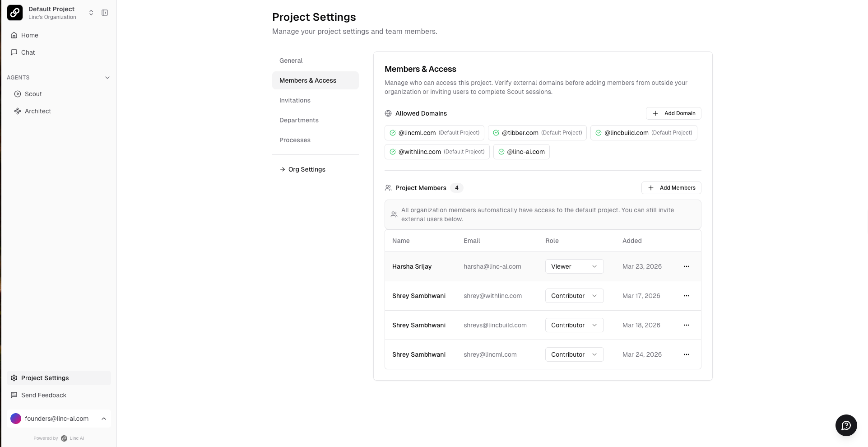Open the Architect agent
The height and width of the screenshot is (447, 868).
pyautogui.click(x=37, y=111)
